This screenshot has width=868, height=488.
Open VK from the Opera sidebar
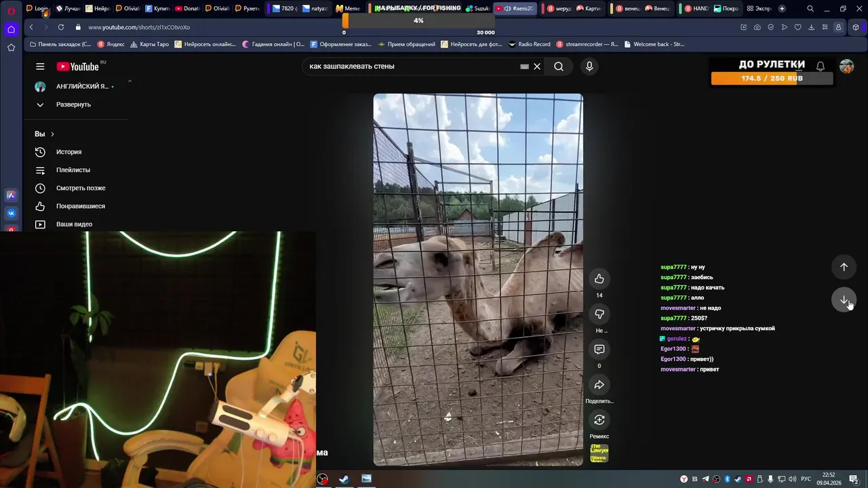11,213
